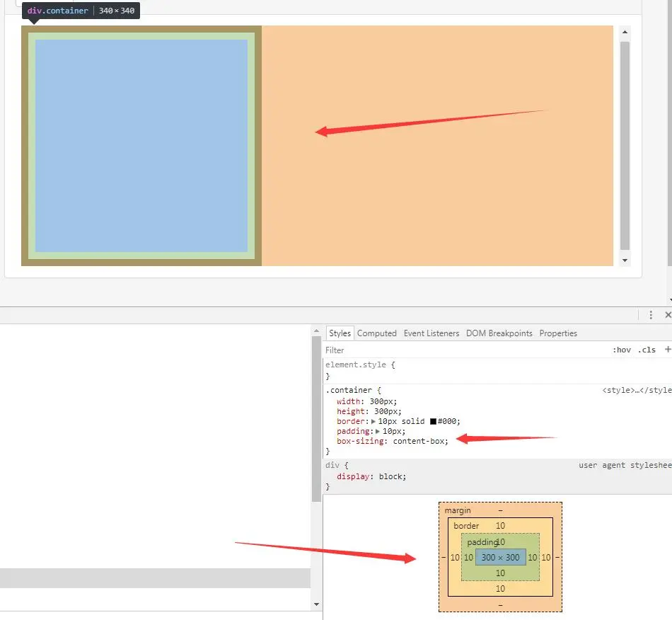Image resolution: width=672 pixels, height=620 pixels.
Task: Select the DOM Breakpoints tab
Action: coord(499,333)
